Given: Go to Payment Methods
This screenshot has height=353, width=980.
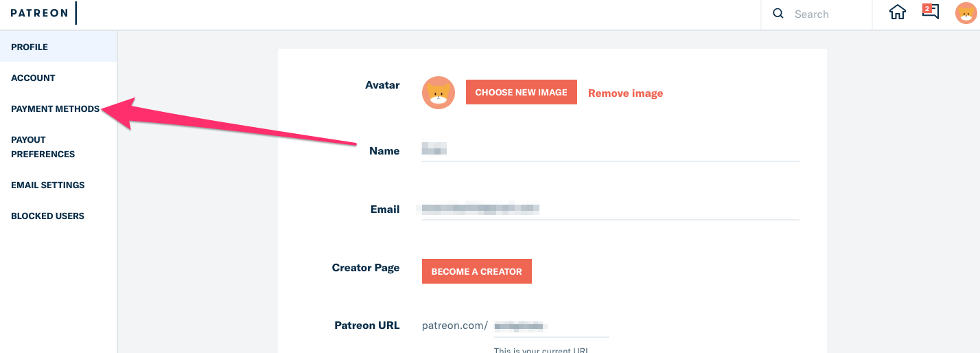Looking at the screenshot, I should click(55, 109).
